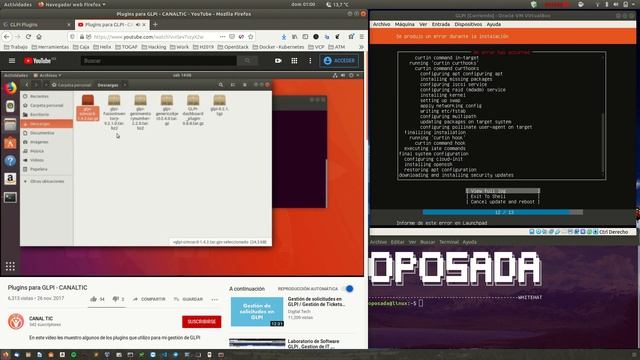
Task: Click the YouTube search magnifier button
Action: [x=247, y=61]
